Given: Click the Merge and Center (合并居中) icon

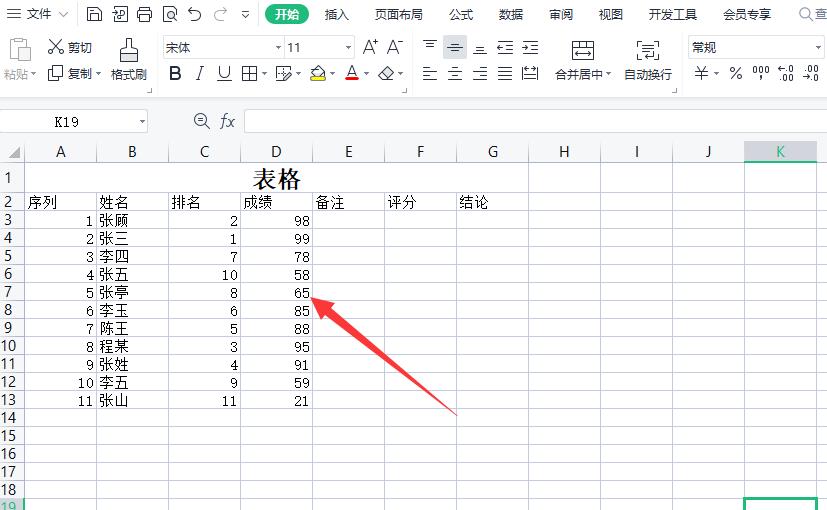Looking at the screenshot, I should click(583, 51).
